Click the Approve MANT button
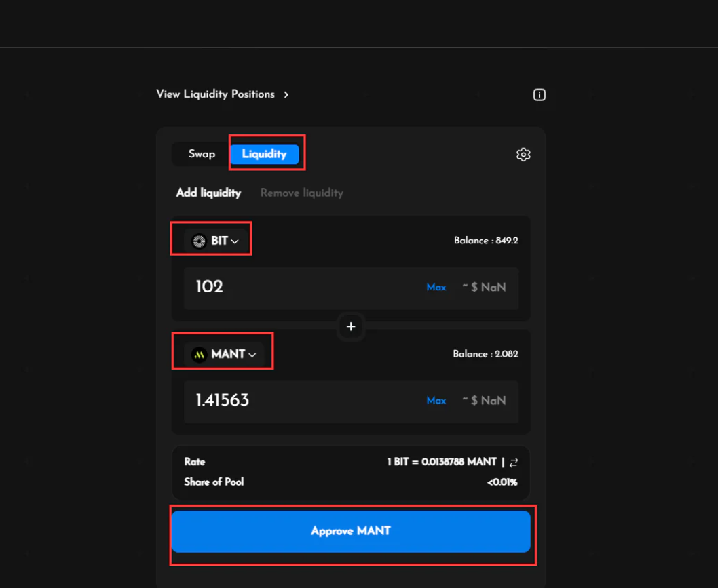The height and width of the screenshot is (588, 718). click(351, 531)
